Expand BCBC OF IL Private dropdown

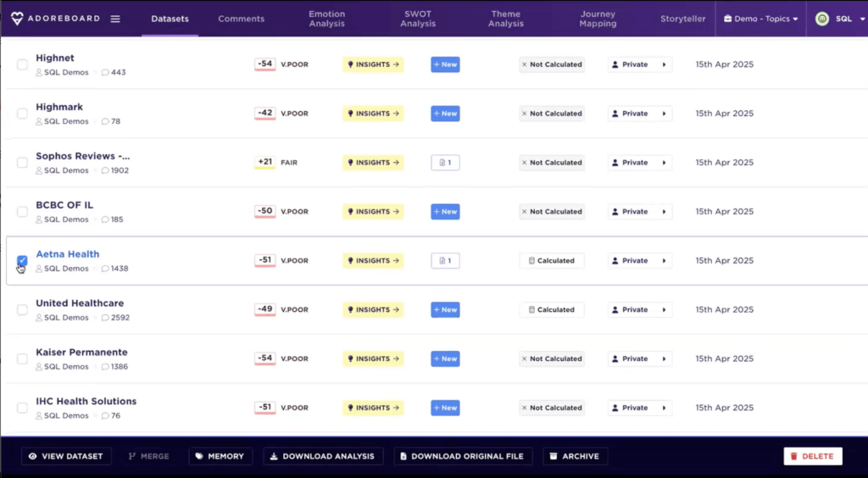click(x=640, y=211)
